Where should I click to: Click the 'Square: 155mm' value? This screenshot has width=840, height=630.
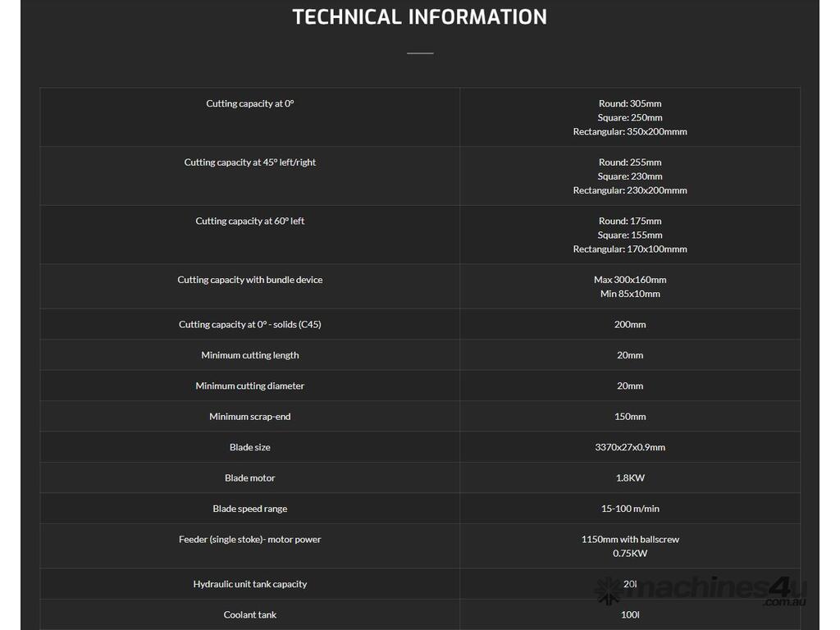click(x=630, y=235)
